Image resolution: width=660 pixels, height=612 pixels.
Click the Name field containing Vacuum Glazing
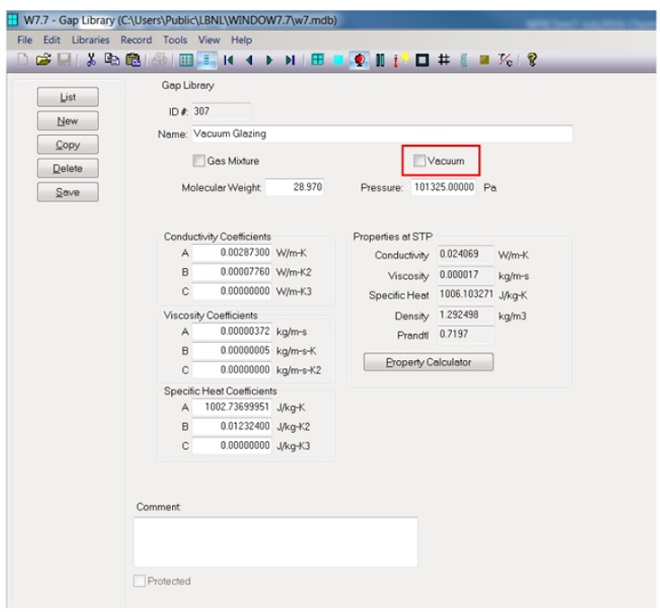tap(380, 133)
